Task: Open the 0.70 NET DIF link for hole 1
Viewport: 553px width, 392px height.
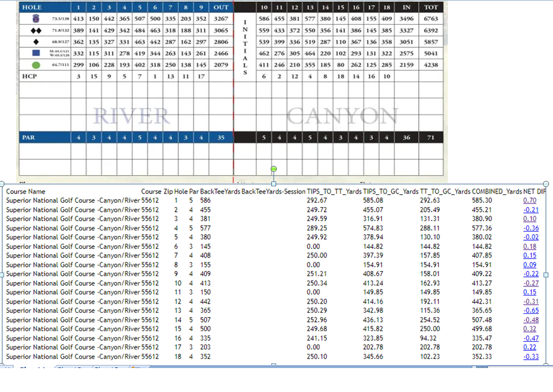Action: (530, 200)
